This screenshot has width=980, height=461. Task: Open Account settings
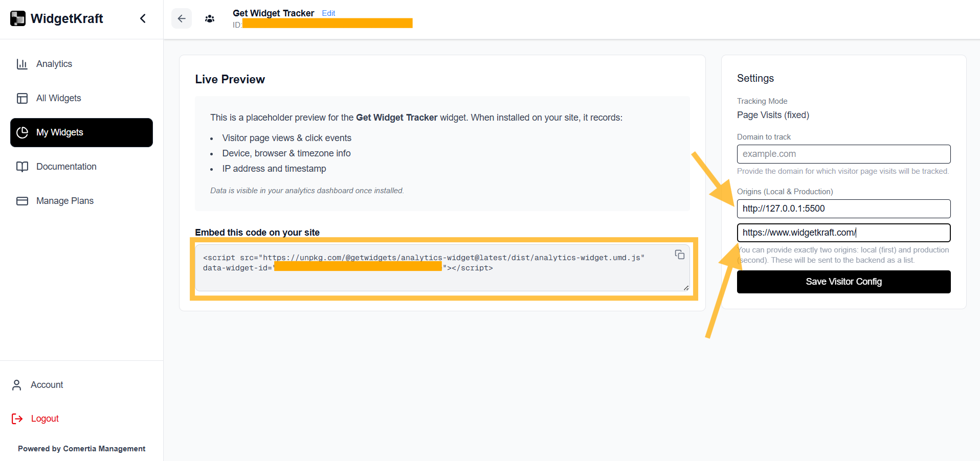(47, 385)
